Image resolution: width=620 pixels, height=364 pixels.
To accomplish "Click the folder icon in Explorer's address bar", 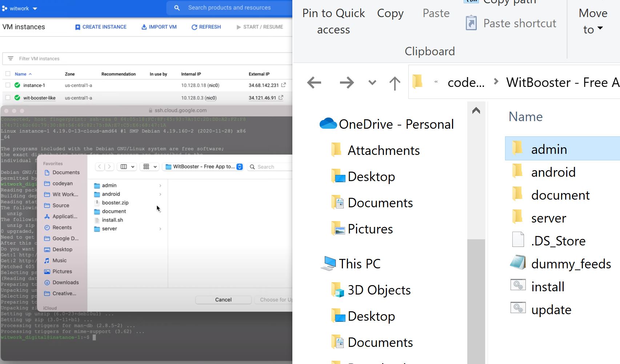I will tap(417, 81).
